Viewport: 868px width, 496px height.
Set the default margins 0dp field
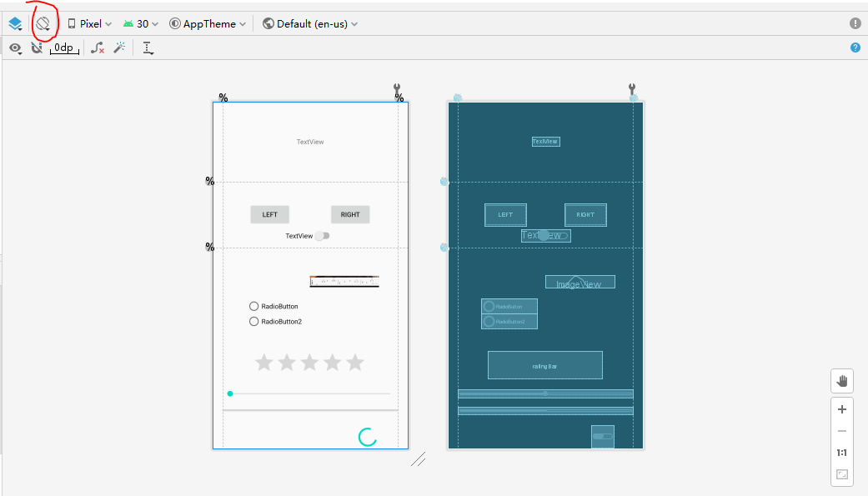(x=64, y=48)
